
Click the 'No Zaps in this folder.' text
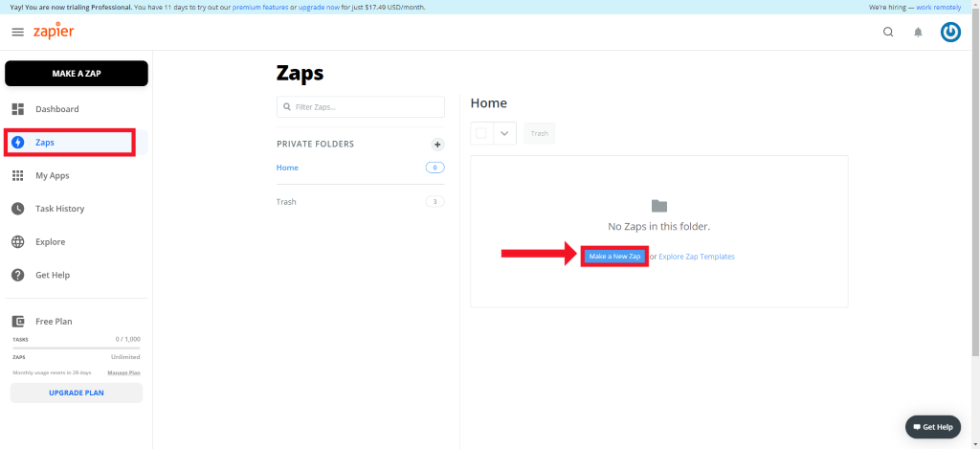658,226
